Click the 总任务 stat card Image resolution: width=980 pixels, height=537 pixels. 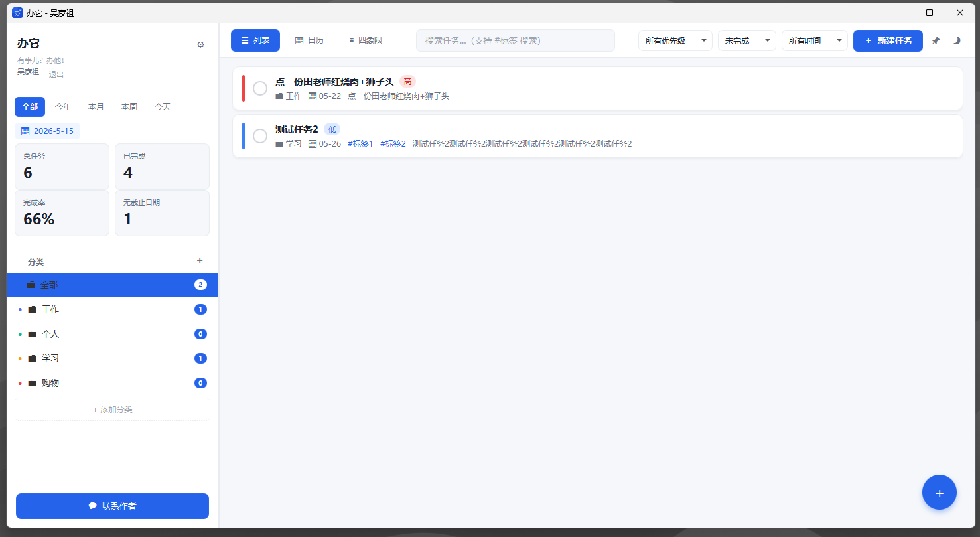point(62,167)
